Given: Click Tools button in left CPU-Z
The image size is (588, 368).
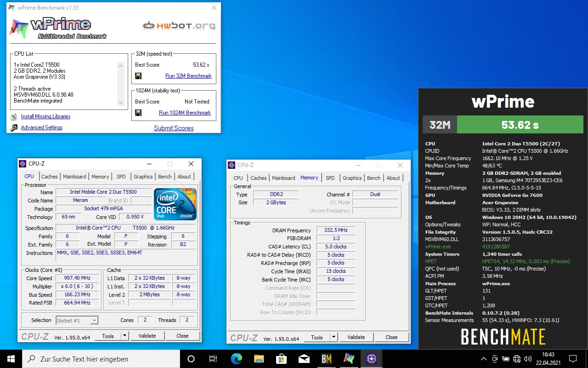Looking at the screenshot, I should click(108, 336).
